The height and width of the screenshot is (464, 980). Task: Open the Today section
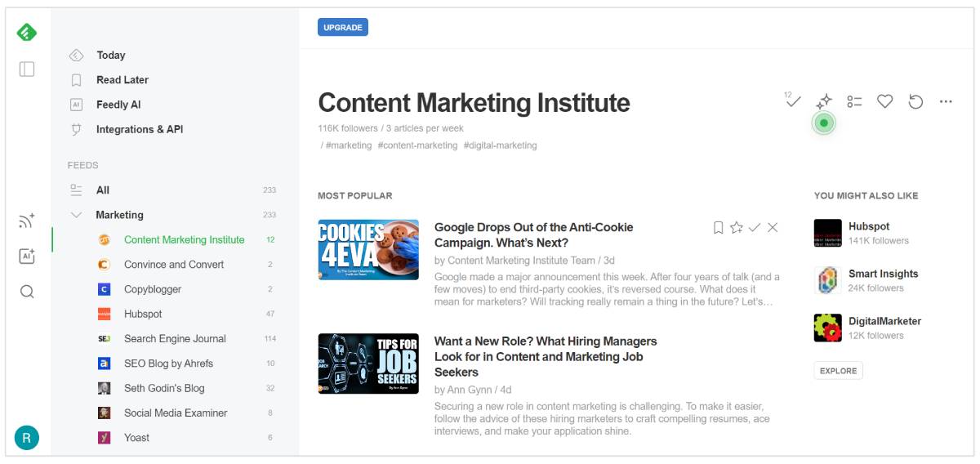pos(110,56)
